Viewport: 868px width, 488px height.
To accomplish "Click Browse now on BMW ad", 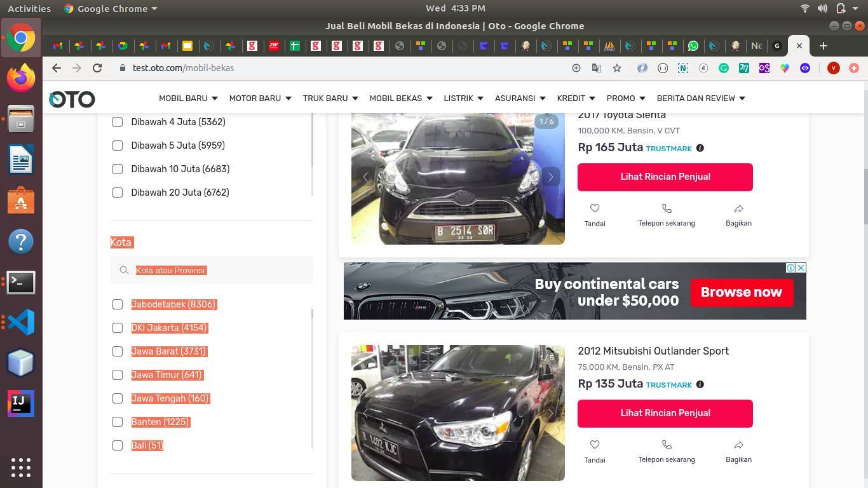I will (742, 292).
